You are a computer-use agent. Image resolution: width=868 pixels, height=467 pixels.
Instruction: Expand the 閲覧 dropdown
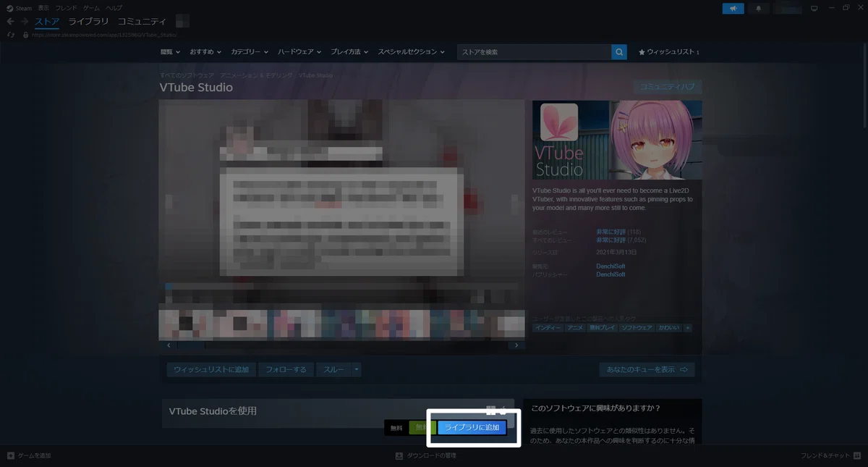tap(170, 52)
